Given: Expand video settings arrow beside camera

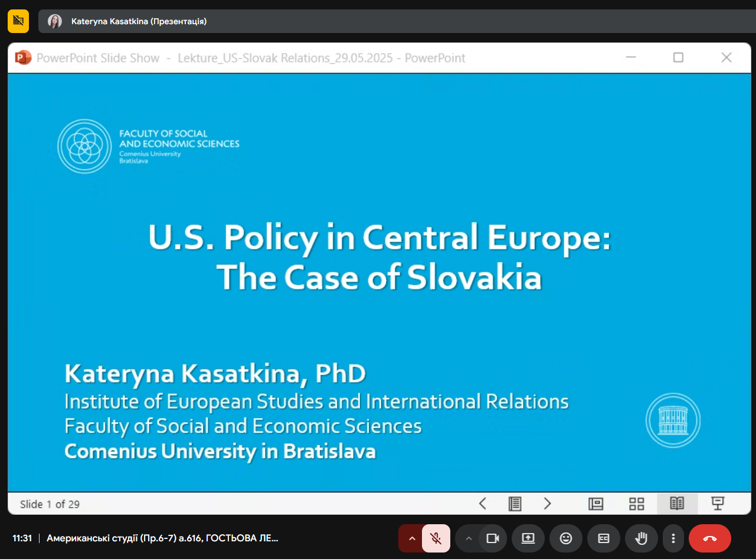Looking at the screenshot, I should [469, 538].
